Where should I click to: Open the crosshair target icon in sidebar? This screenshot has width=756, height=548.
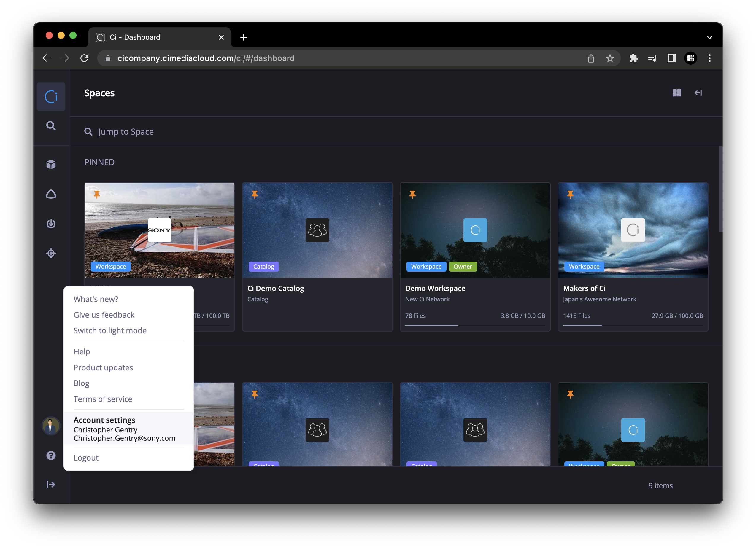tap(51, 253)
